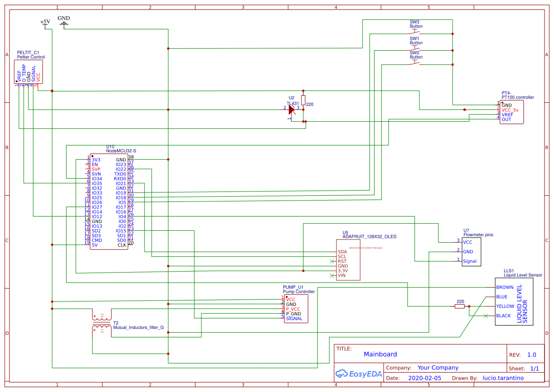Click the 2020-02-05 date value
554x392 pixels.
425,378
